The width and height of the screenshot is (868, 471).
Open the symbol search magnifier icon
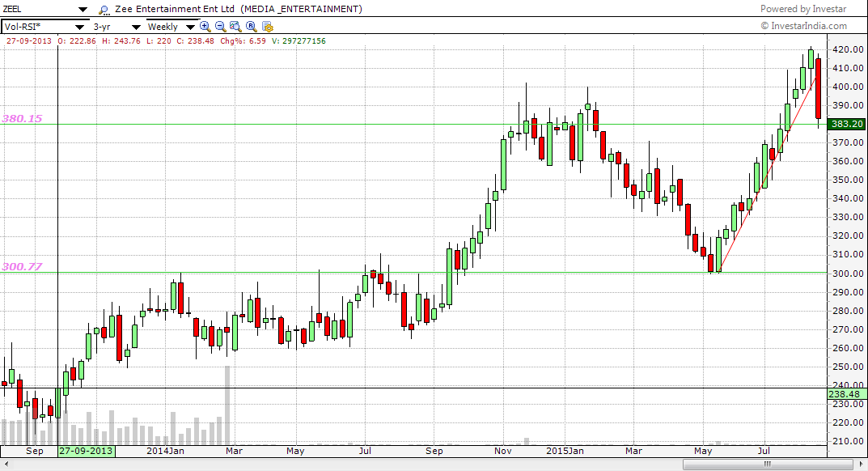click(x=104, y=10)
